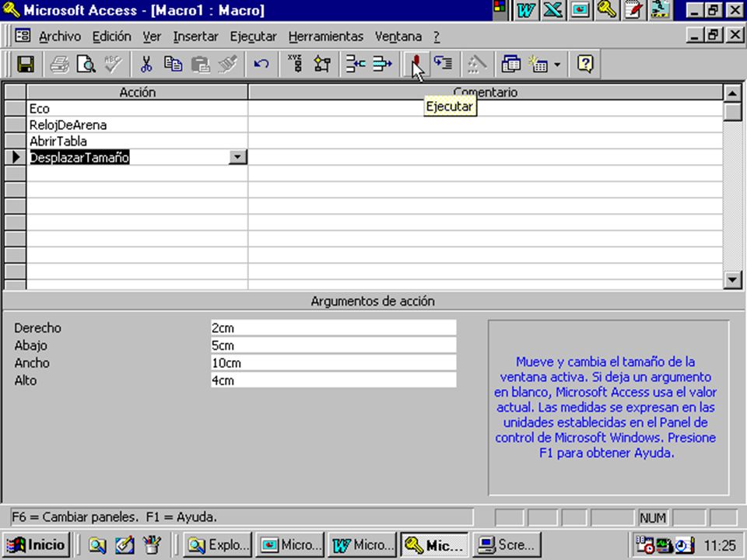Click the Paste toolbar icon

tap(201, 64)
